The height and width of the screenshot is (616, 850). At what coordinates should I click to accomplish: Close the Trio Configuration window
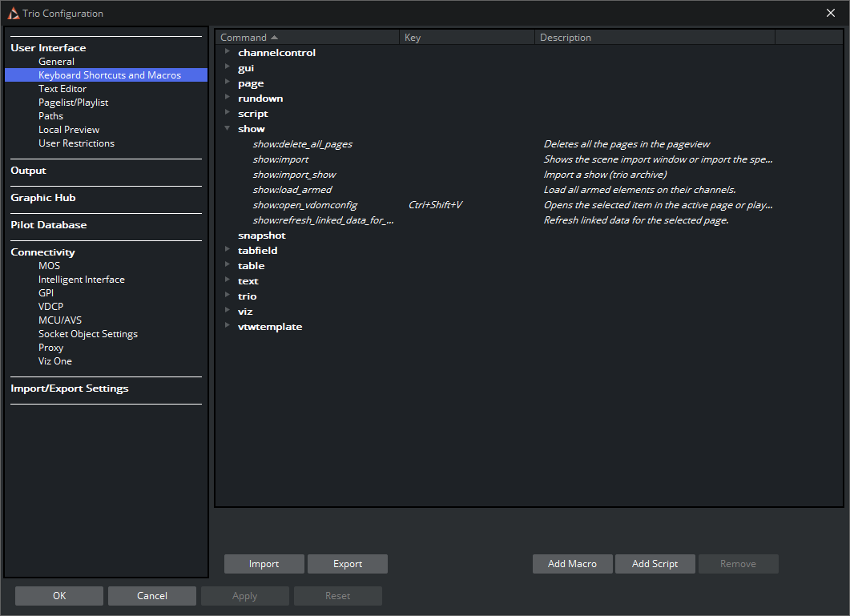tap(831, 13)
